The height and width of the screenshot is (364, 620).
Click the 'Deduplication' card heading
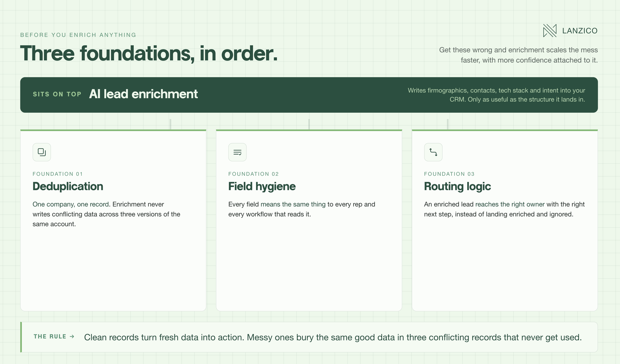coord(68,186)
